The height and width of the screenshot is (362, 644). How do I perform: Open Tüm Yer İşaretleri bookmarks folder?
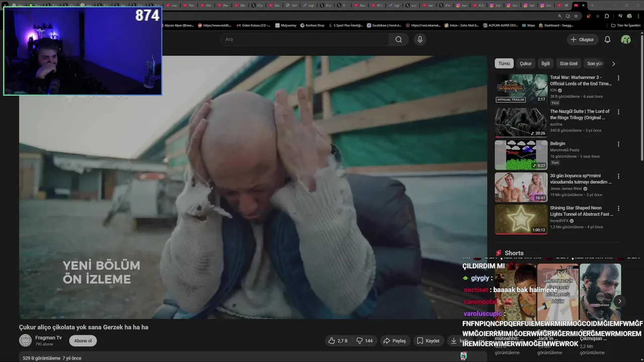pos(626,25)
